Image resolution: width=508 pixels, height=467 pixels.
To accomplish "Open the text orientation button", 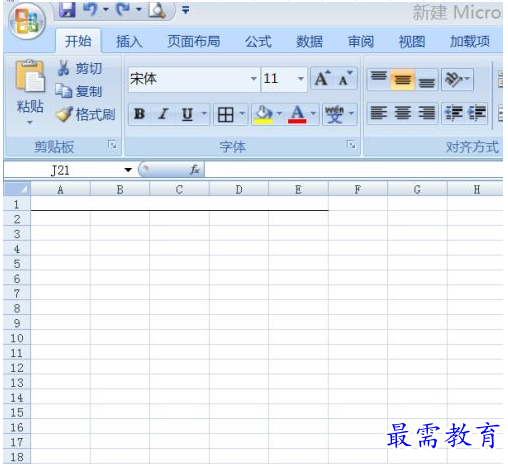I will [x=457, y=79].
